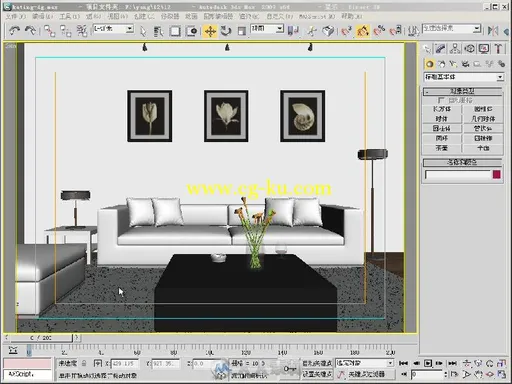Toggle Window/Crossing selection mode

pos(192,31)
